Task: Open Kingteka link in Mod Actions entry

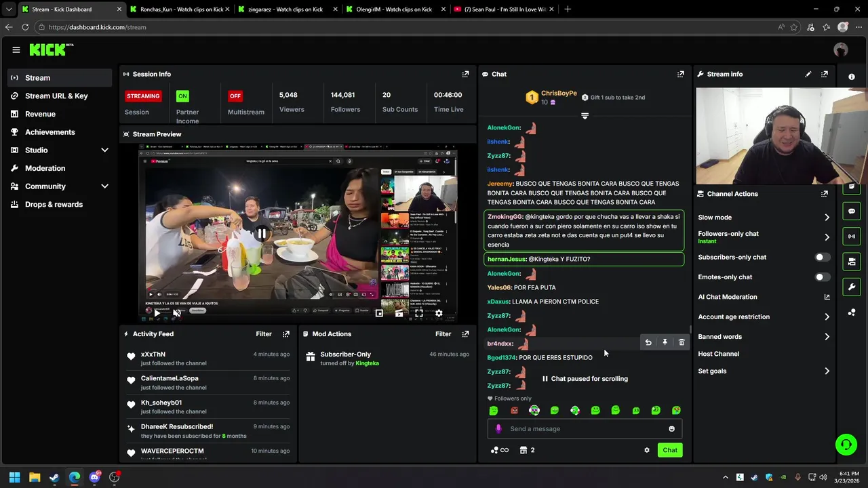Action: (x=367, y=363)
